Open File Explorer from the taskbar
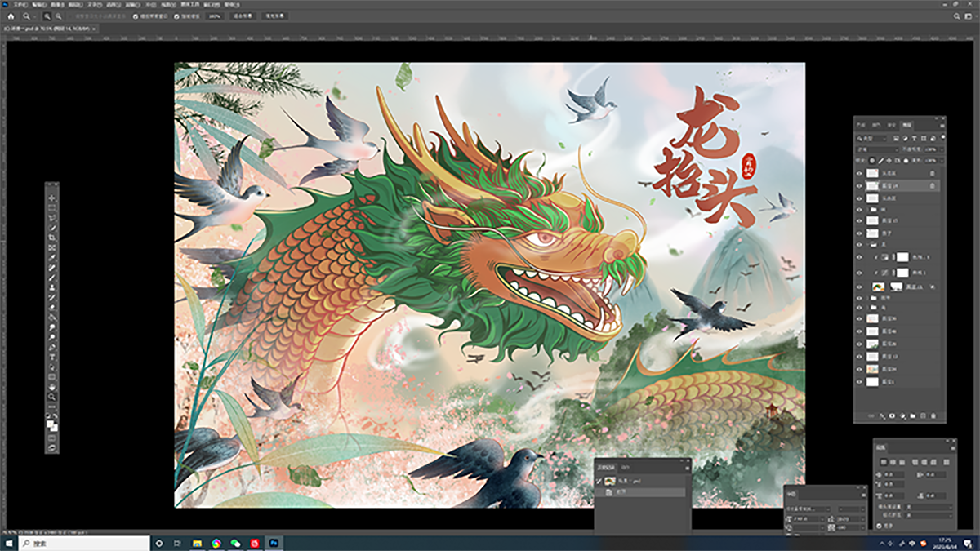 pyautogui.click(x=198, y=543)
